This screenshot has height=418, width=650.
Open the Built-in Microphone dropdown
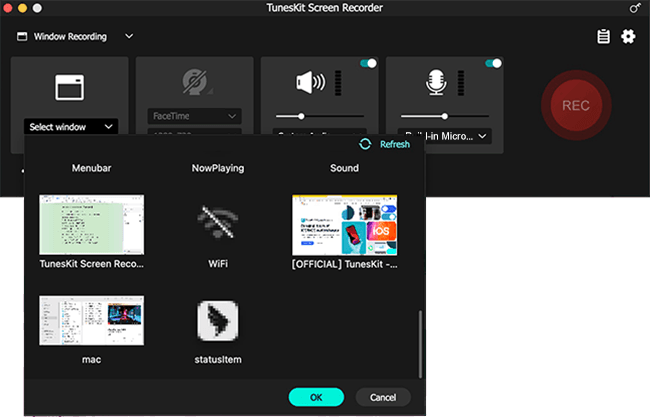(445, 136)
